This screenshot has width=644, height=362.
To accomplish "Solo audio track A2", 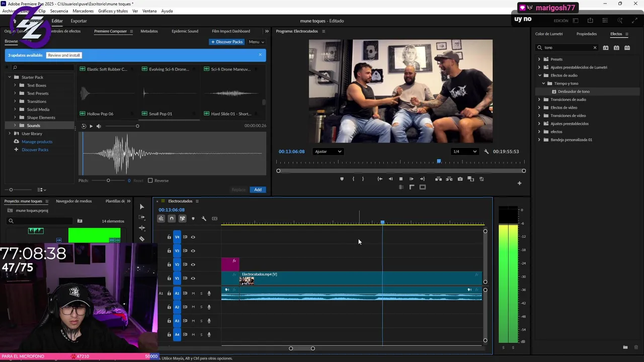I will tap(201, 307).
